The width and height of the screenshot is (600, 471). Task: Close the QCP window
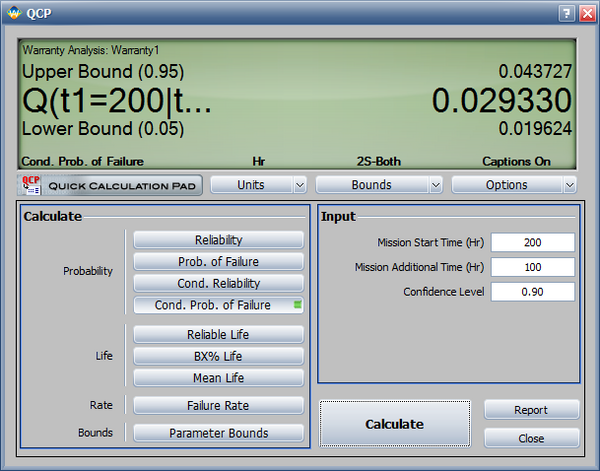[x=587, y=14]
